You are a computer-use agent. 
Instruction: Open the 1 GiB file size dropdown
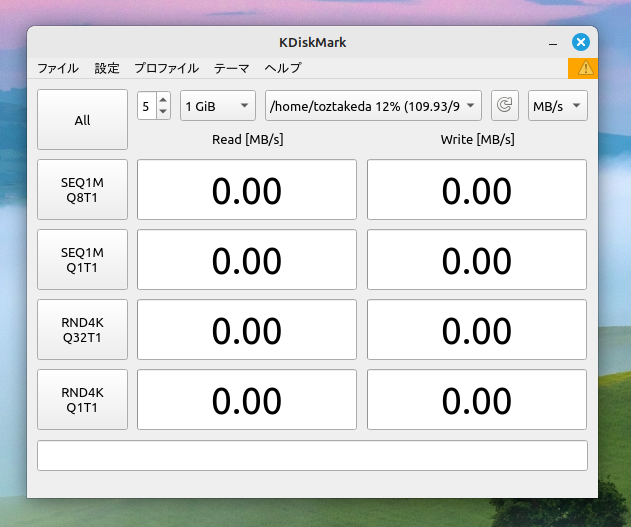218,106
